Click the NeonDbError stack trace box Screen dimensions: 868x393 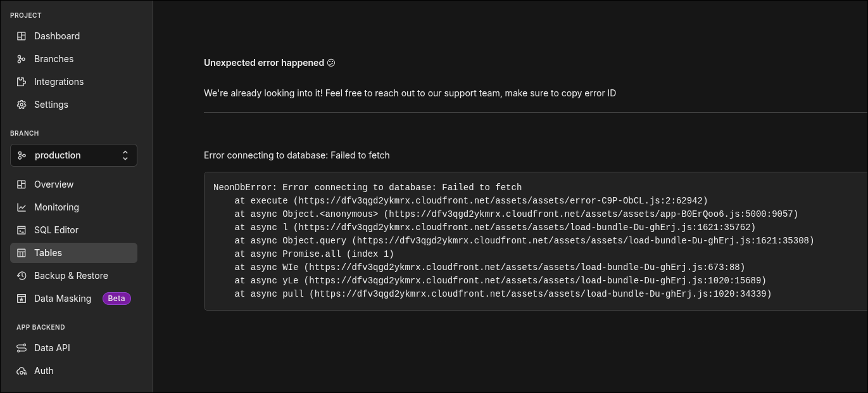click(x=535, y=241)
